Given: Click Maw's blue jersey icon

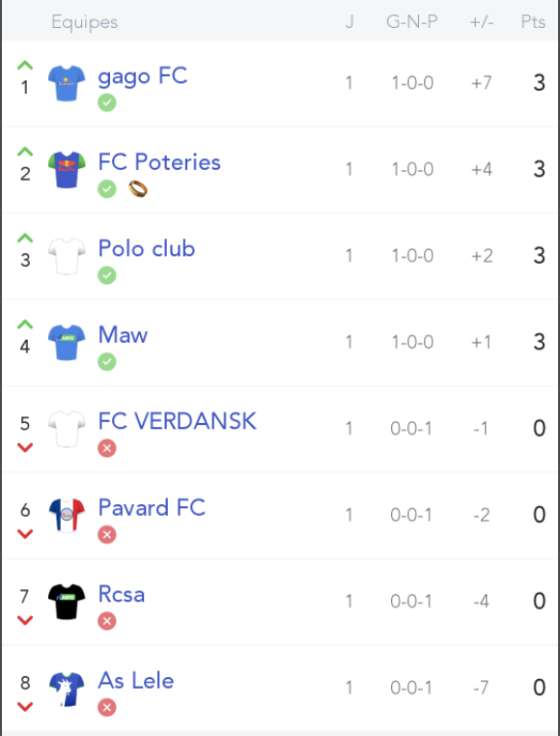Looking at the screenshot, I should tap(67, 342).
